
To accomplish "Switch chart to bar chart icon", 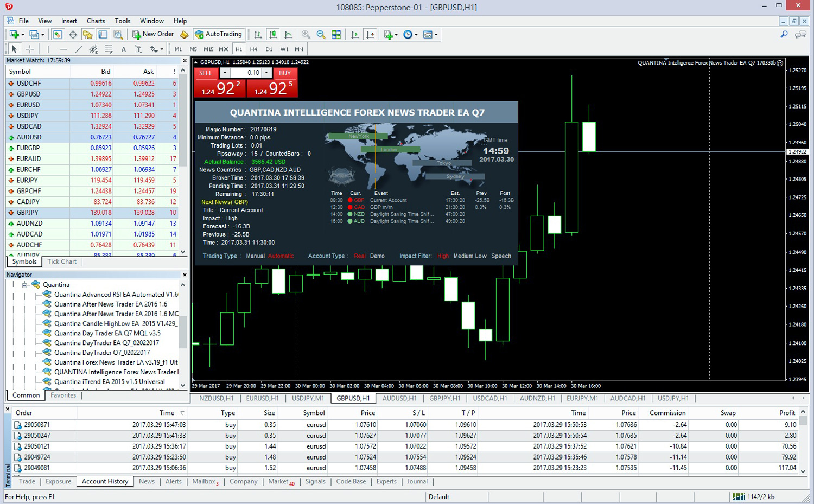I will click(x=258, y=34).
